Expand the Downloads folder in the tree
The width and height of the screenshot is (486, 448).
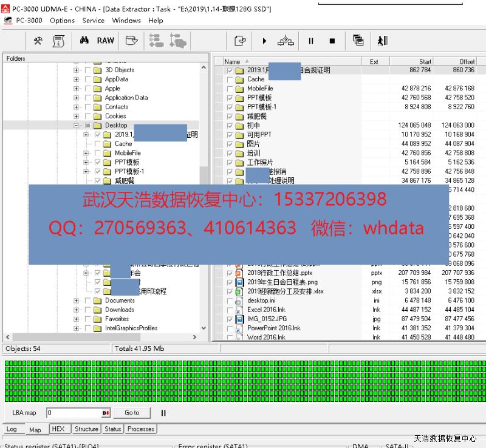[x=77, y=310]
